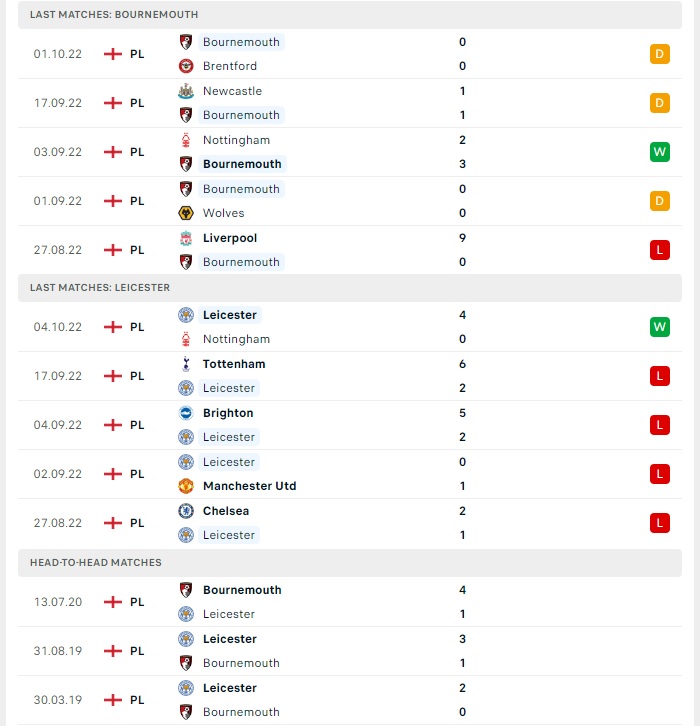The width and height of the screenshot is (700, 726).
Task: Click the D badge for Bournemouth vs Brentford
Action: 660,54
